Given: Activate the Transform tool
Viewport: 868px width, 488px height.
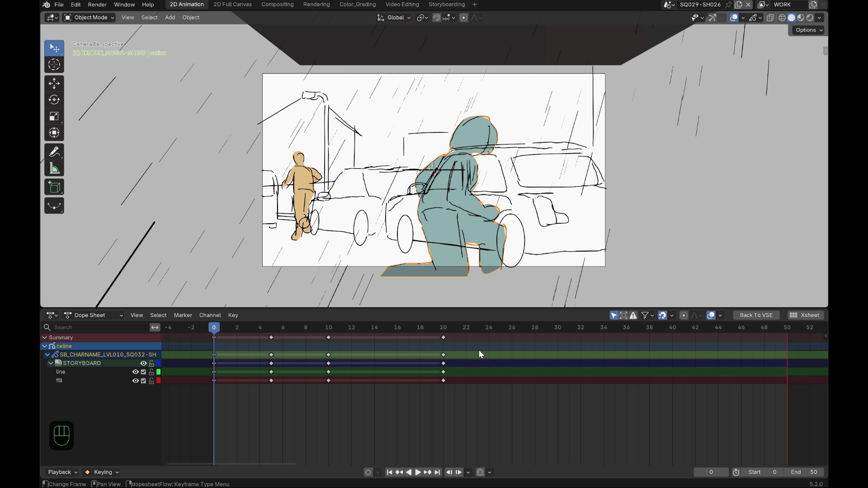Looking at the screenshot, I should [x=54, y=133].
